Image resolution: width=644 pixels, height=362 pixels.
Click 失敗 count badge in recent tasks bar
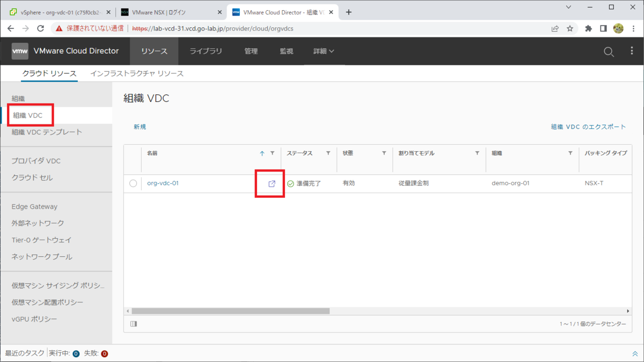(105, 354)
